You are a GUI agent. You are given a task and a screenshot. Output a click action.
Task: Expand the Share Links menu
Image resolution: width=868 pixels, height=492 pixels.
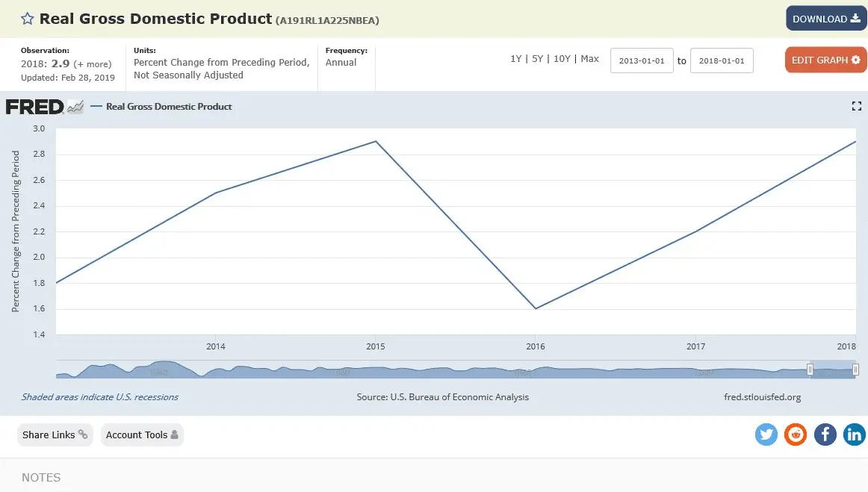tap(55, 435)
